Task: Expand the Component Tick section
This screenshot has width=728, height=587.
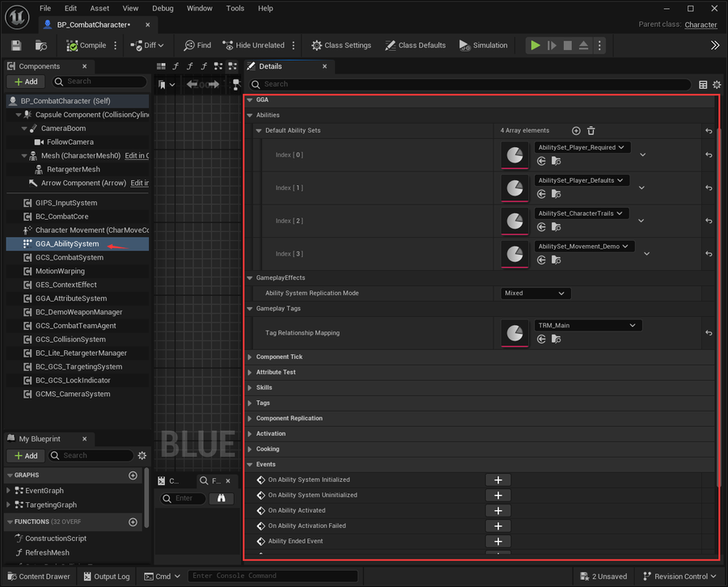Action: point(250,357)
